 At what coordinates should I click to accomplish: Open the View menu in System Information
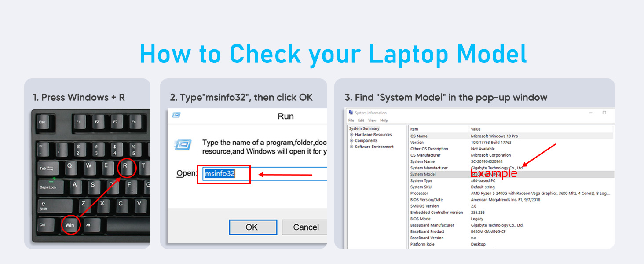[x=372, y=120]
